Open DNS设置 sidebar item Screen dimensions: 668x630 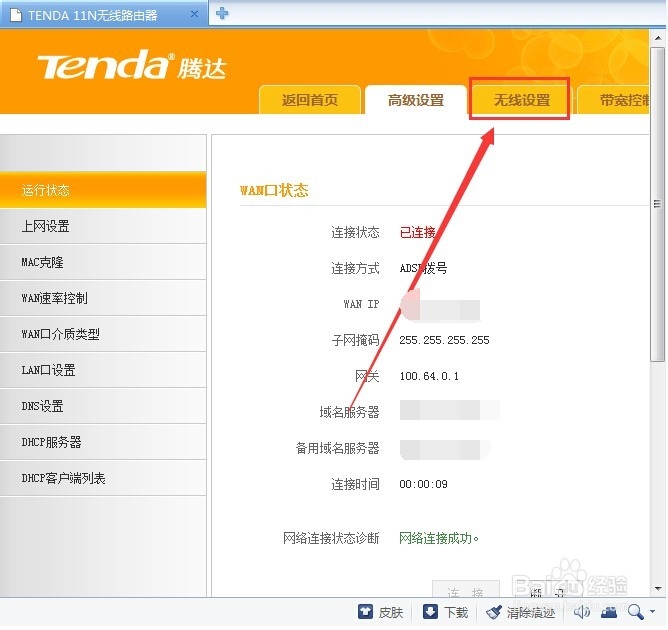pos(103,406)
